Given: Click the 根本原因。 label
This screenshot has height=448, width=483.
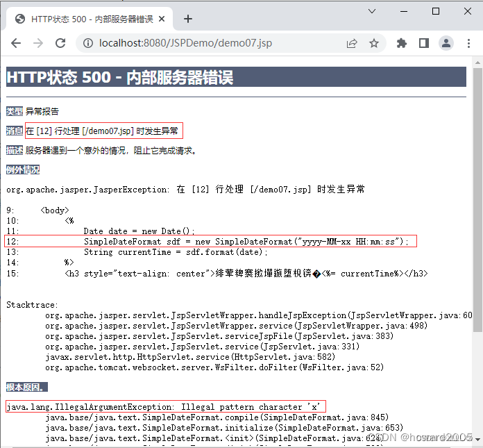Looking at the screenshot, I should click(x=27, y=388).
